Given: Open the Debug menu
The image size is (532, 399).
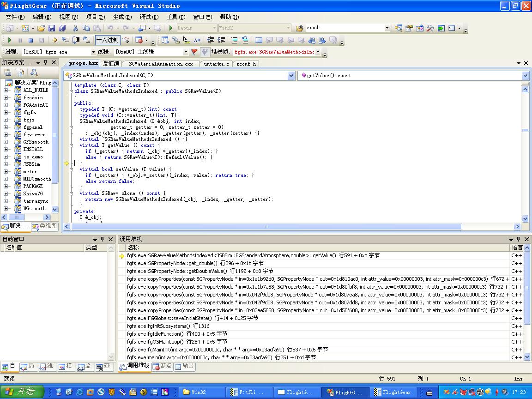Looking at the screenshot, I should point(149,17).
